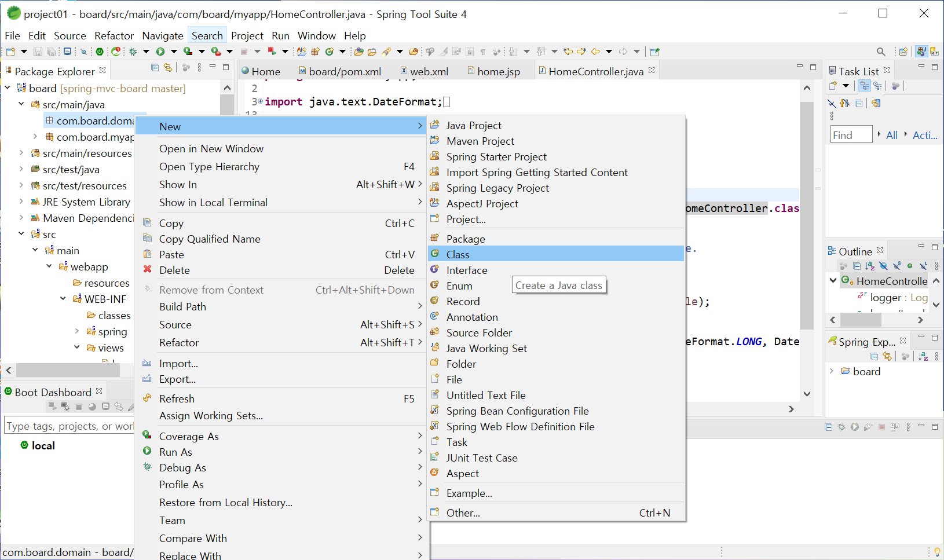Screen dimensions: 944x560
Task: Toggle the Categorized view in Task List
Action: click(x=865, y=86)
